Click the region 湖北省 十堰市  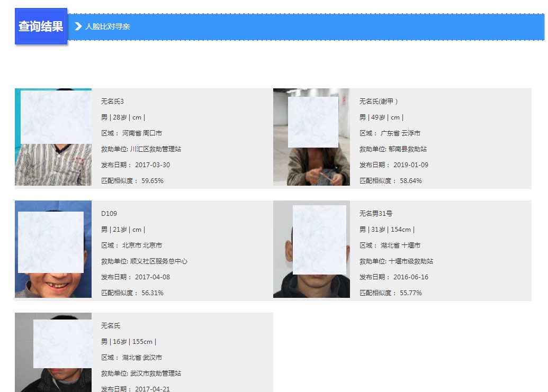pos(400,245)
